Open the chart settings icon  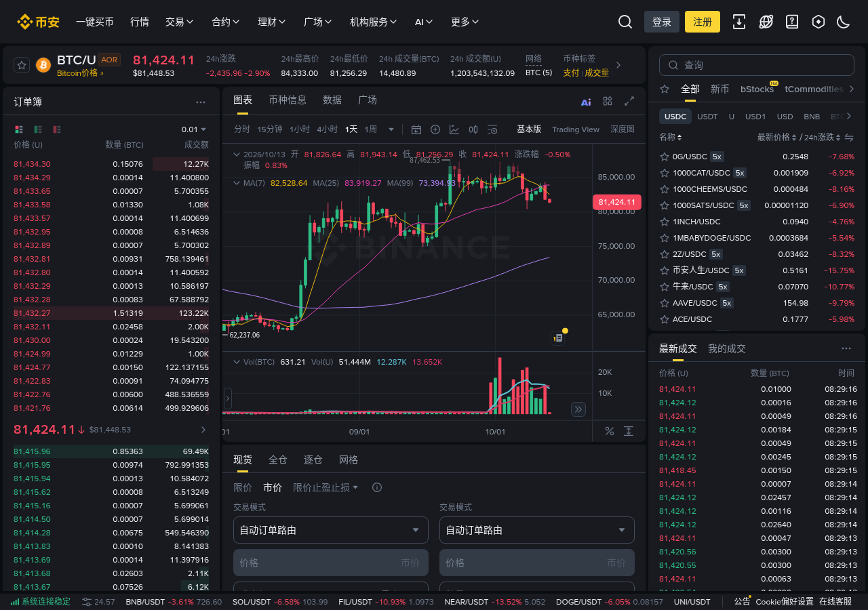(492, 129)
